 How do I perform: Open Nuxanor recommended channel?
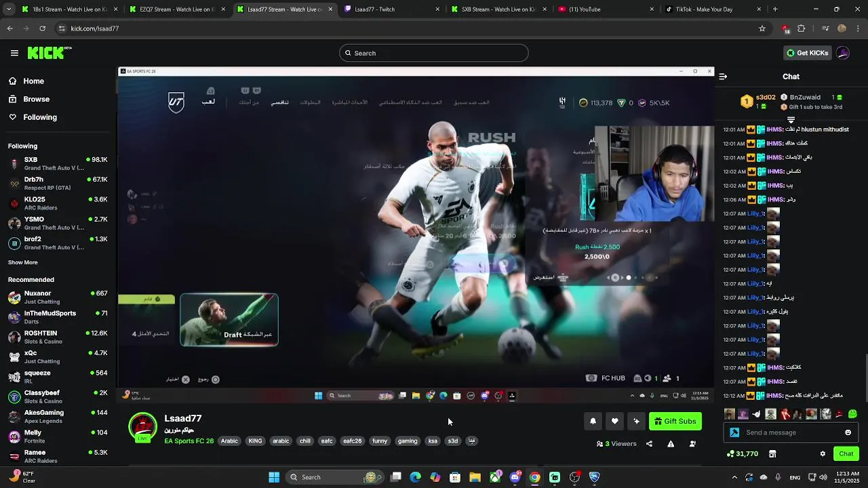click(x=58, y=297)
